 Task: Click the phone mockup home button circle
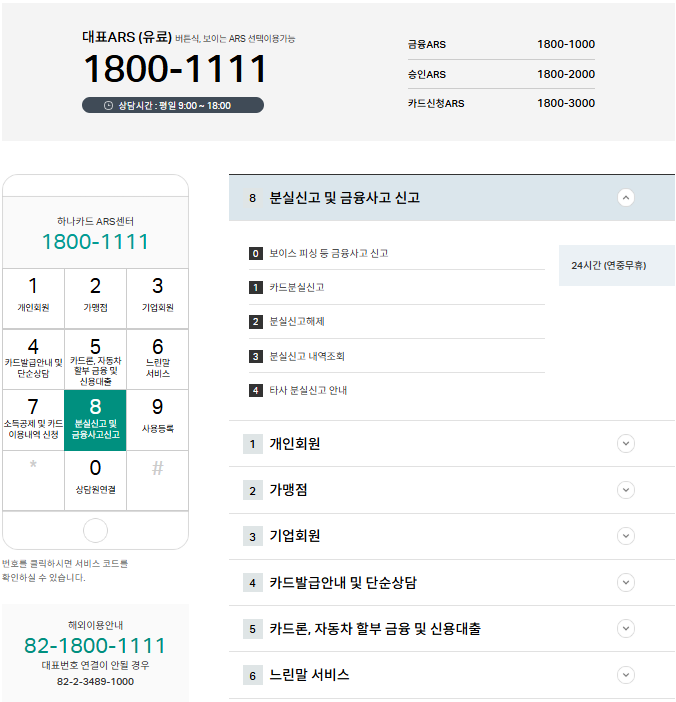tap(95, 531)
